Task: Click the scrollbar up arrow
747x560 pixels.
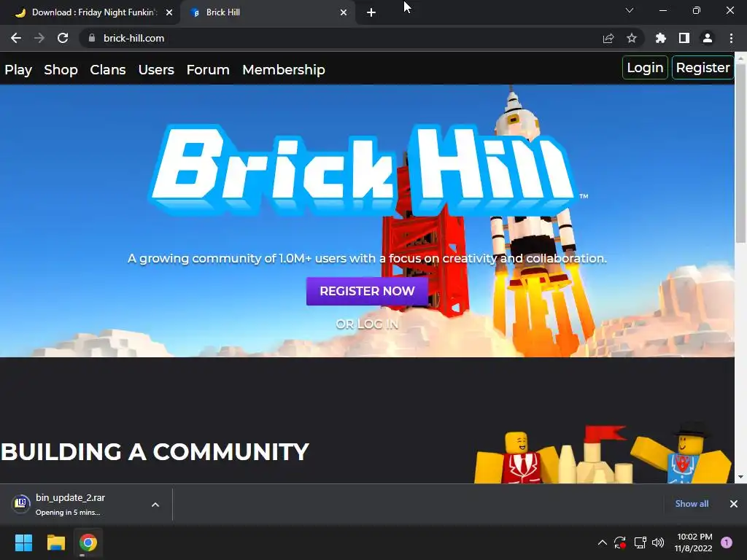Action: click(x=741, y=58)
